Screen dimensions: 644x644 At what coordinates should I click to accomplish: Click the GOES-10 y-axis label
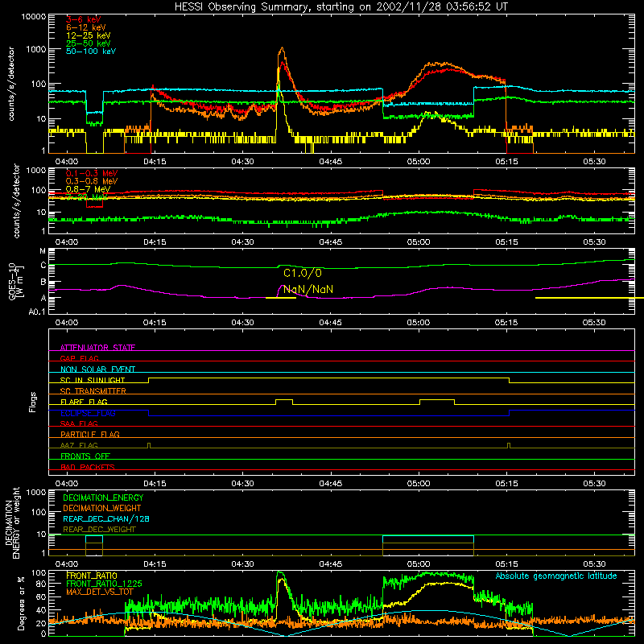[x=16, y=282]
